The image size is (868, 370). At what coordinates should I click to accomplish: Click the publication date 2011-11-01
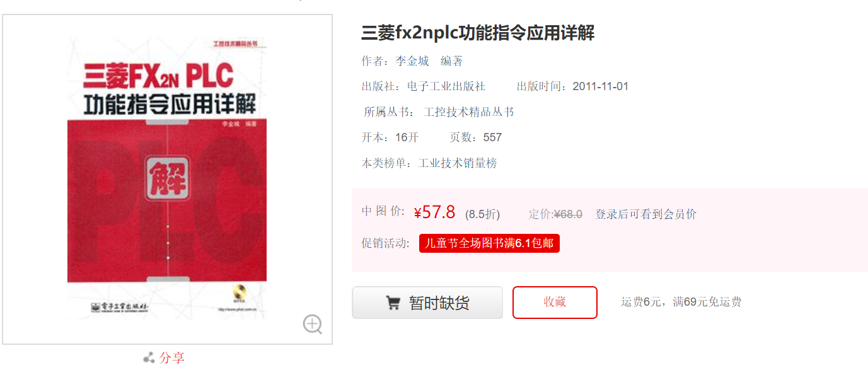(x=600, y=86)
